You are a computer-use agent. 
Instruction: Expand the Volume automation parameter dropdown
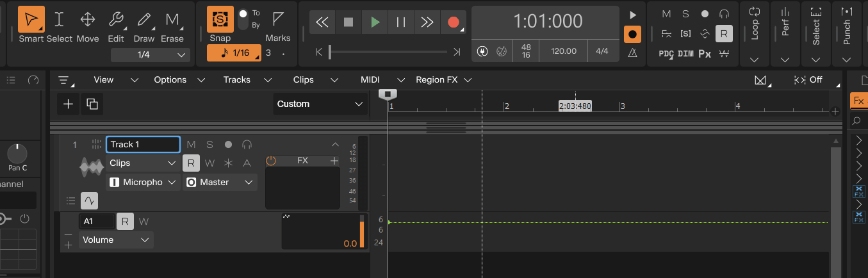pyautogui.click(x=116, y=240)
